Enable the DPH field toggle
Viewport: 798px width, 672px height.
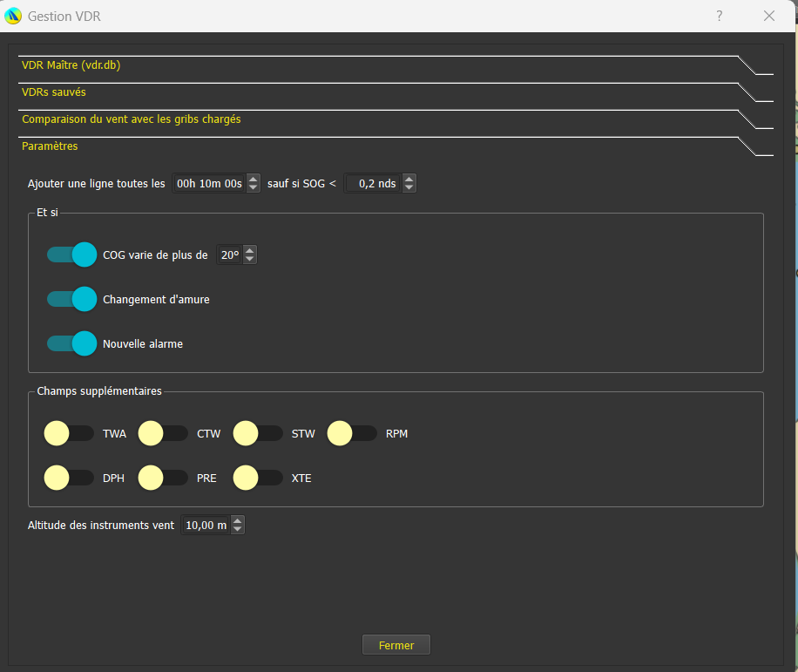[69, 478]
